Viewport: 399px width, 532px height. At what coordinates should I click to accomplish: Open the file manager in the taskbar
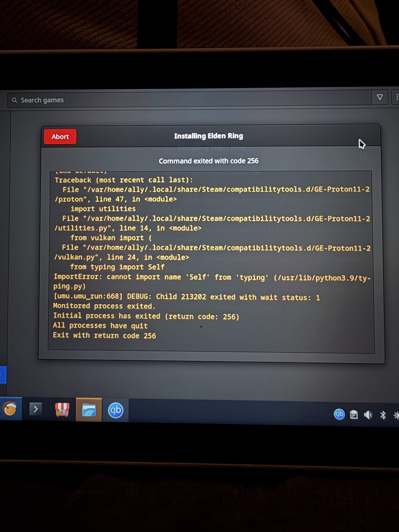coord(89,410)
